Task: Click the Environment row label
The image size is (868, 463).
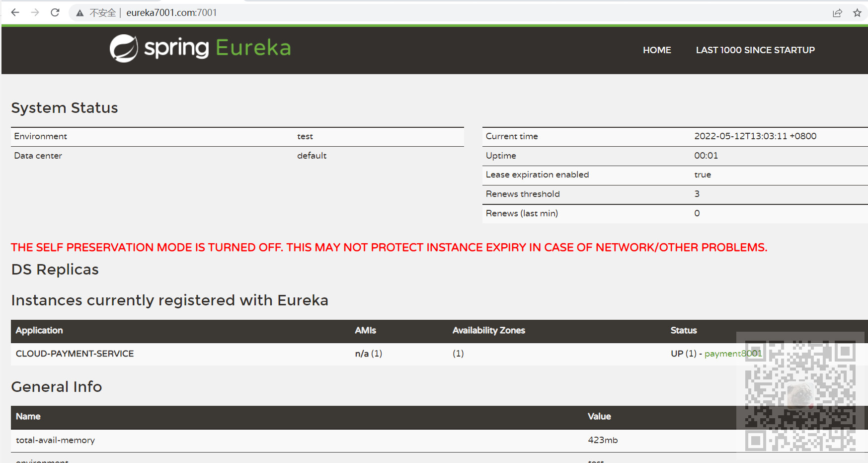Action: (x=41, y=136)
